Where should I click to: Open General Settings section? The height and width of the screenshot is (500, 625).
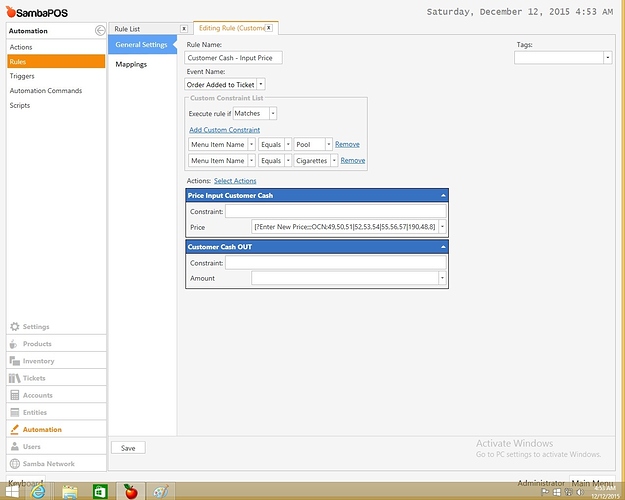click(x=142, y=45)
